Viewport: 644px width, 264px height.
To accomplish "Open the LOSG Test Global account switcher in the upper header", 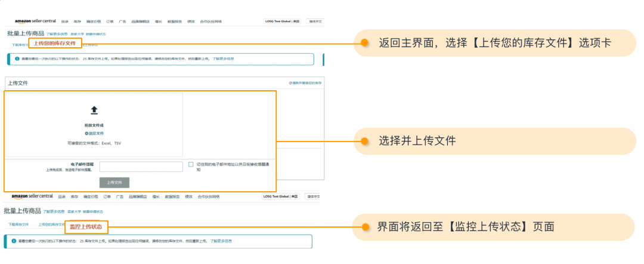I will coord(282,22).
